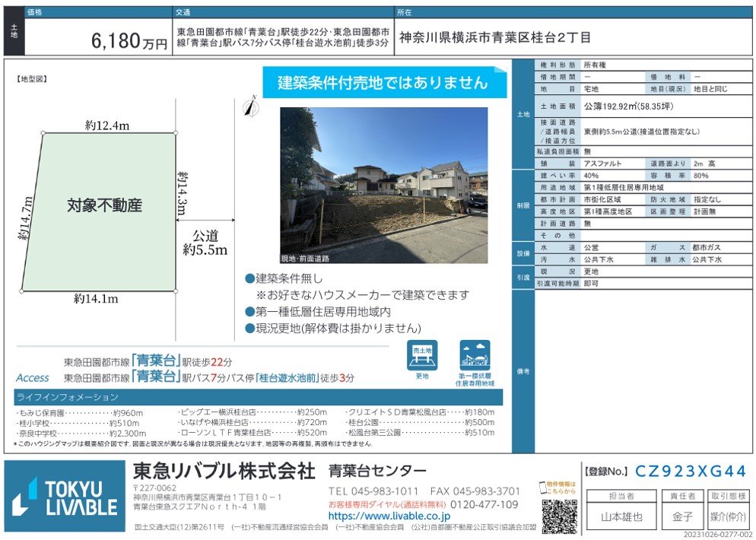This screenshot has width=756, height=540.
Task: Click the address 神奈川県横浜市青葉区桂台2丁目
Action: pyautogui.click(x=494, y=38)
